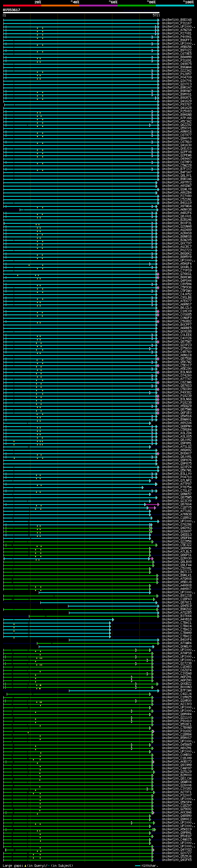Select hit label UniRef100_A1D489

point(177,230)
